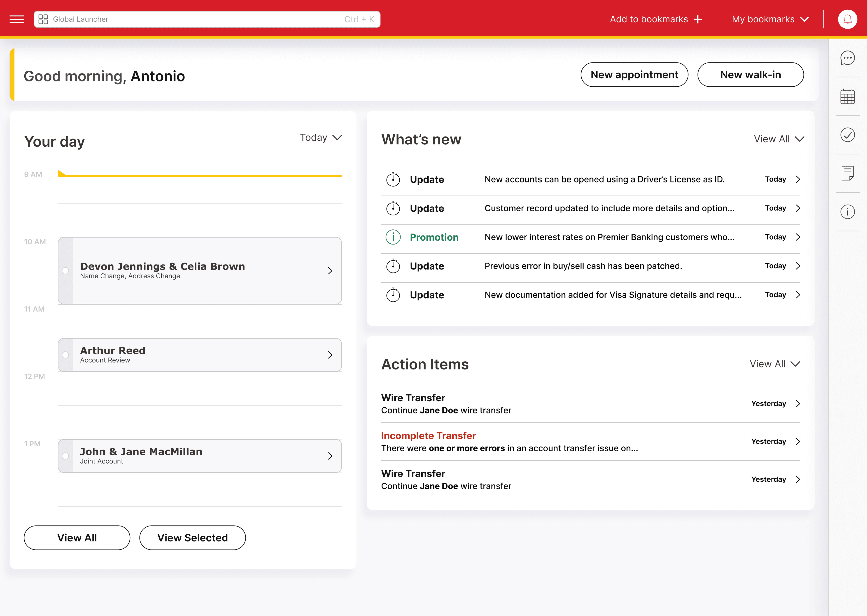
Task: Select the John & Jane MacMillan appointment circle
Action: click(x=65, y=456)
